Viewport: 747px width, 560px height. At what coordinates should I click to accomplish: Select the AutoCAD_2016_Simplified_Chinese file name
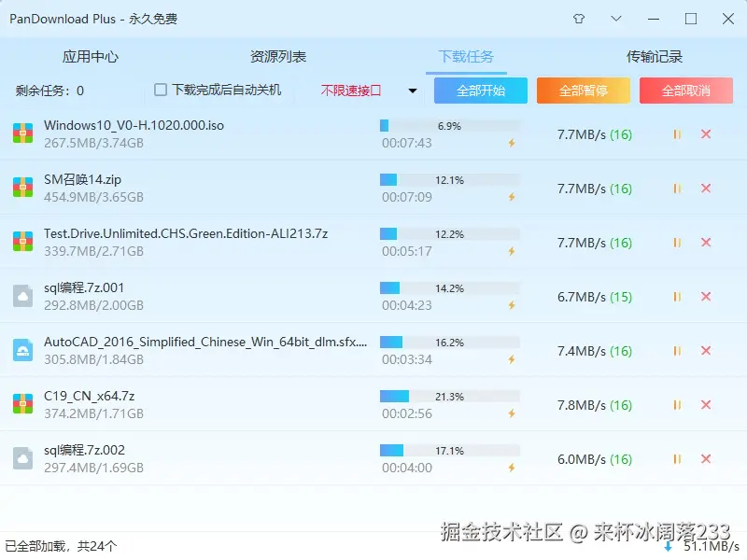[205, 342]
